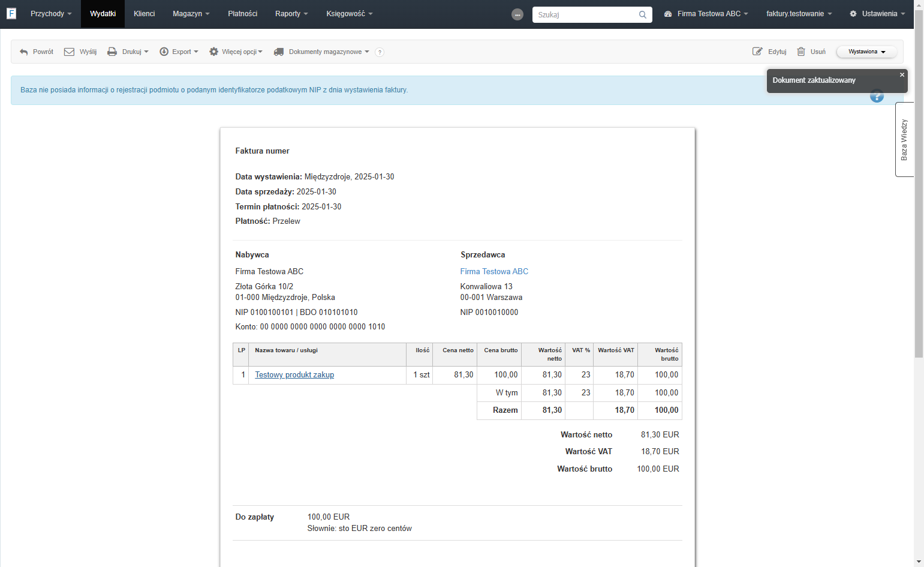Open the Testowy produkt zakup link

pyautogui.click(x=294, y=375)
